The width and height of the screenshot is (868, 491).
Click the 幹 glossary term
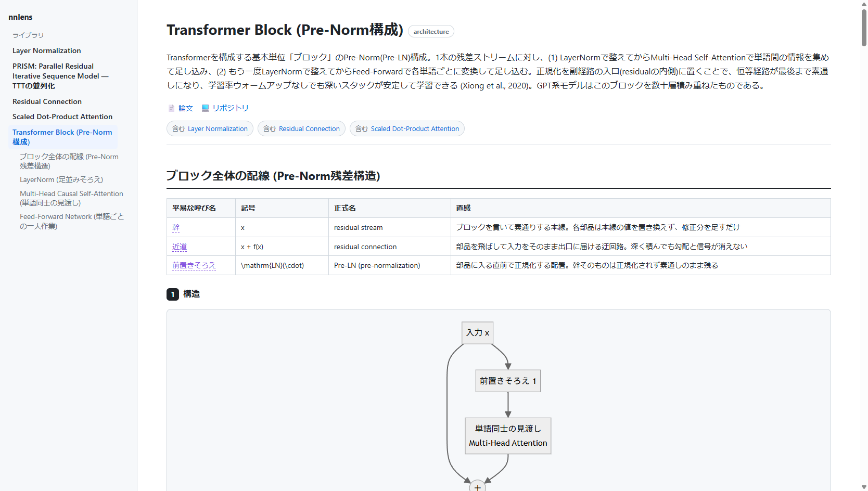click(x=176, y=227)
